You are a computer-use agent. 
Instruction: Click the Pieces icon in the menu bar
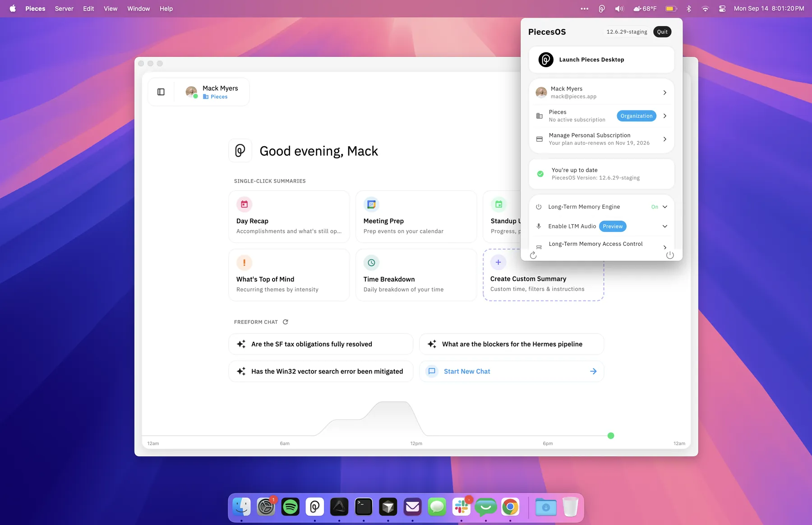pyautogui.click(x=602, y=9)
